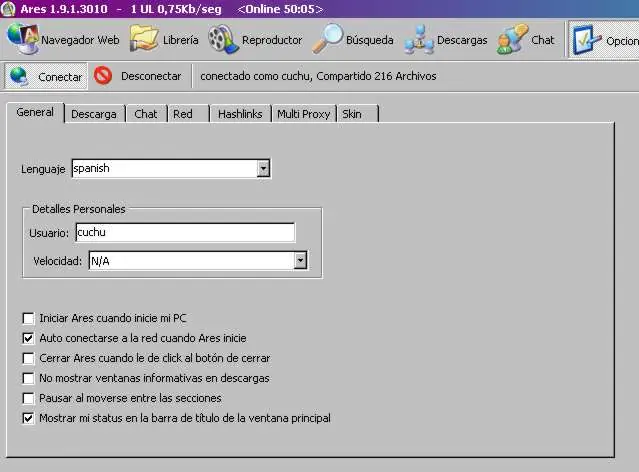Click the red Desconectar prohibition icon
This screenshot has height=472, width=639.
103,75
